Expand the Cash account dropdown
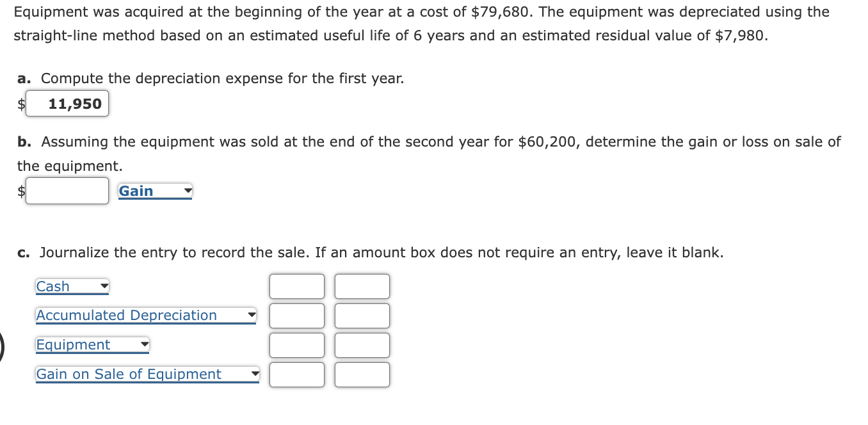868x425 pixels. coord(70,286)
